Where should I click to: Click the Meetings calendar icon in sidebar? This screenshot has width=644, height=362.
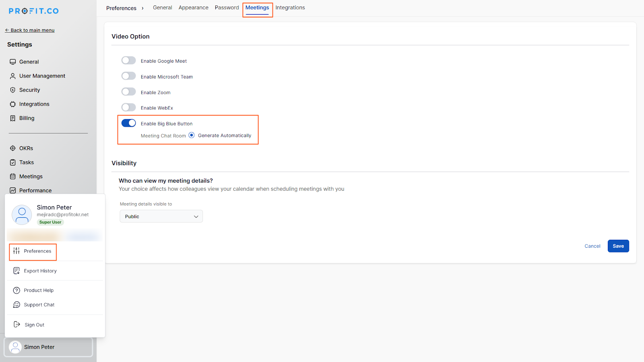13,177
